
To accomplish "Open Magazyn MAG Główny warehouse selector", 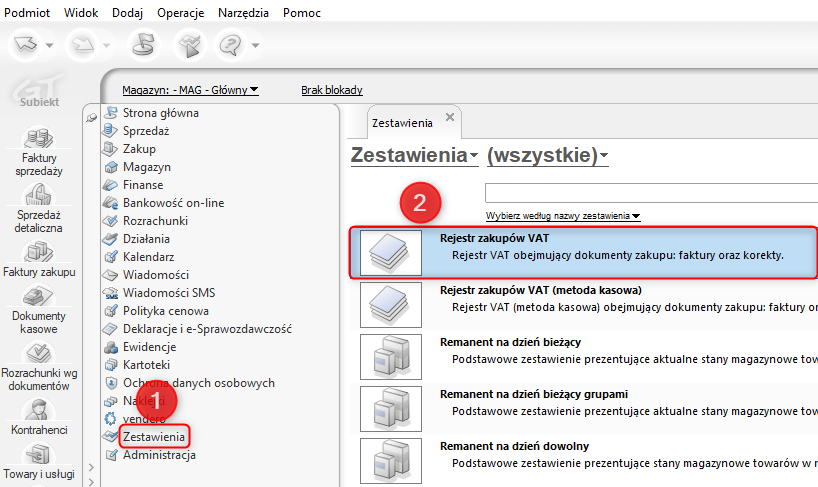I will point(190,90).
